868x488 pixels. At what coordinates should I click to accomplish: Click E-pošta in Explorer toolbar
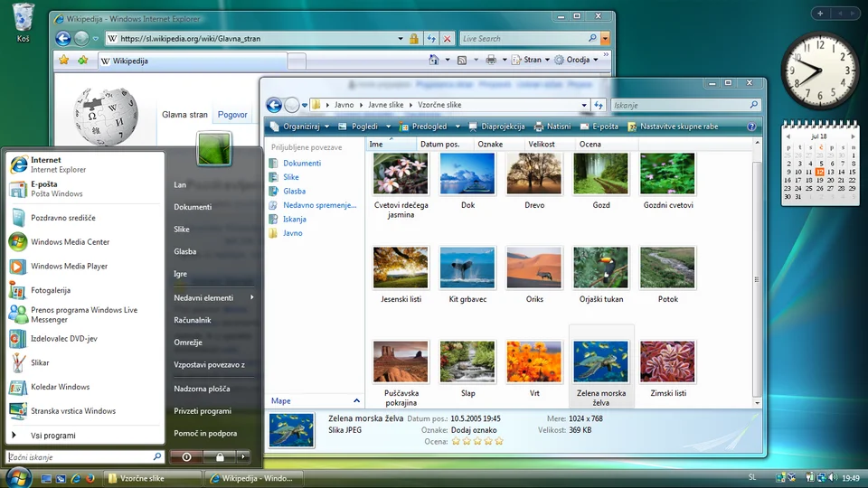tap(599, 127)
